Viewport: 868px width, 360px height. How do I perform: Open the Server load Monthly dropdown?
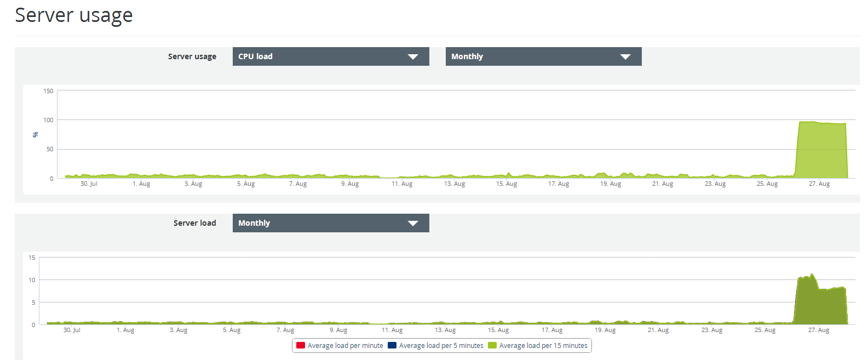click(331, 223)
